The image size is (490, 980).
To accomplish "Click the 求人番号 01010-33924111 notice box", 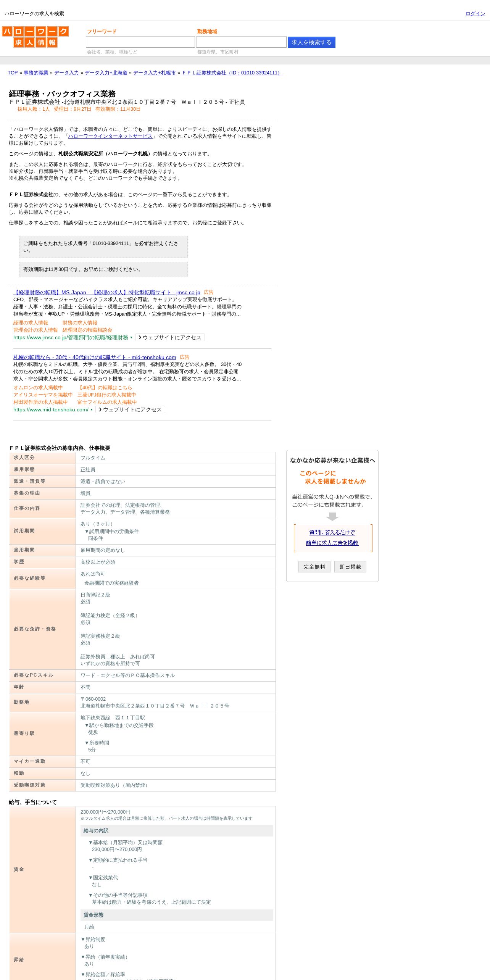I will click(103, 247).
